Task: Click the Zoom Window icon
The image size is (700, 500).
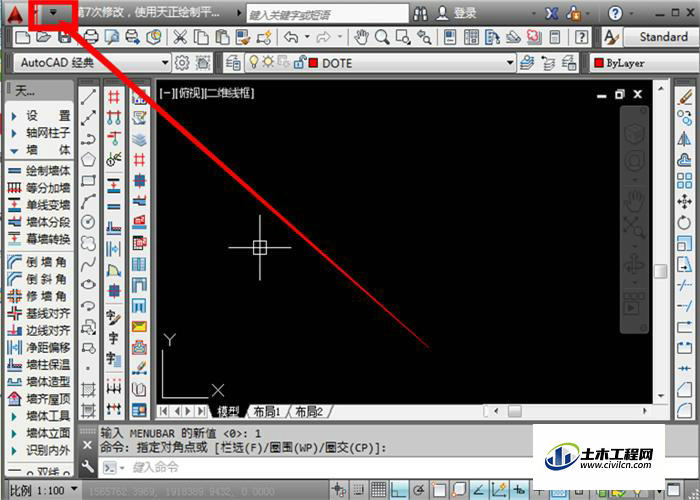Action: click(x=403, y=37)
